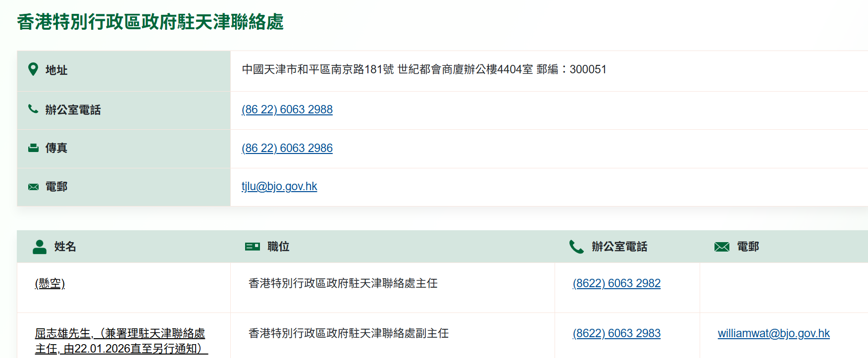
Task: Call deputy director line (8622) 6063 2983
Action: pos(616,333)
